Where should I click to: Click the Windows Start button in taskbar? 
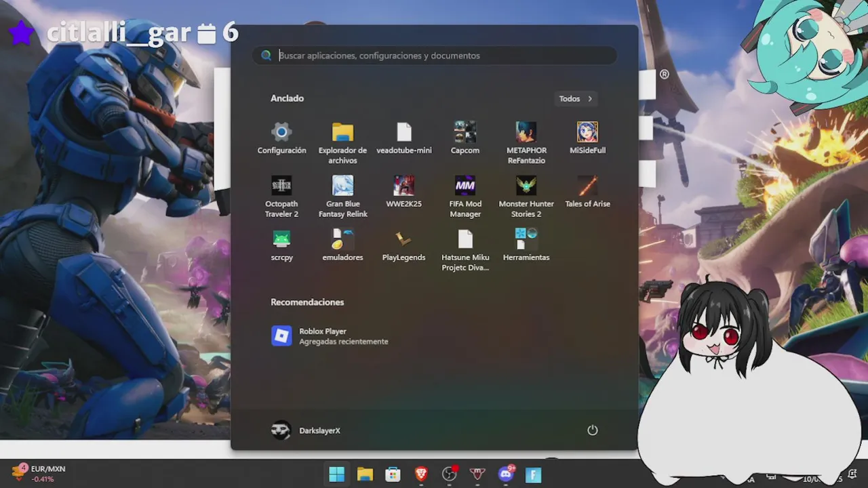point(336,474)
